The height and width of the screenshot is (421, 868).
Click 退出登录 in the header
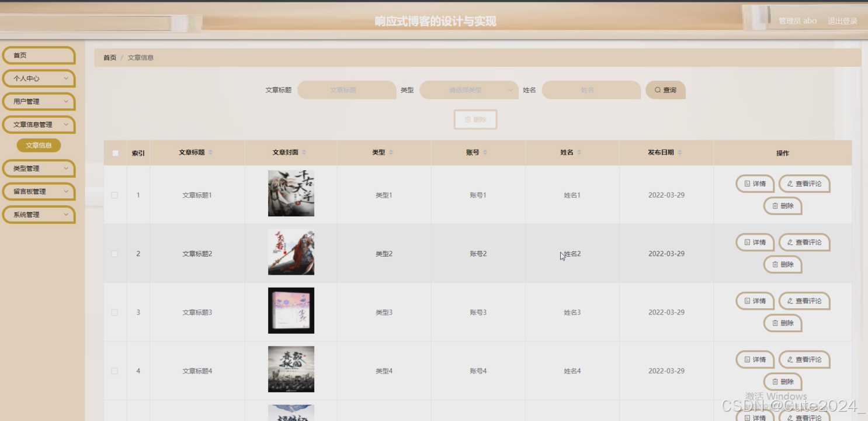[842, 21]
